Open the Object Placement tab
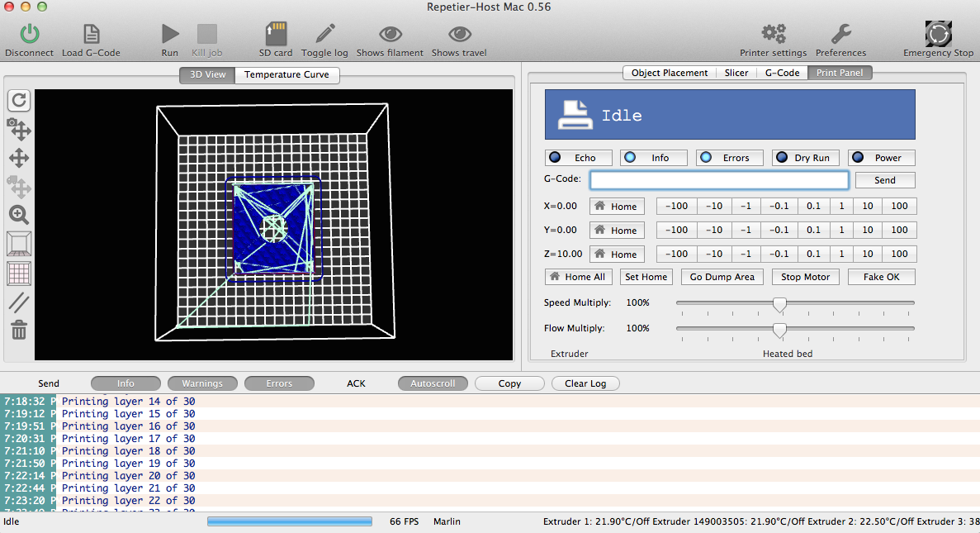Image resolution: width=980 pixels, height=533 pixels. pyautogui.click(x=670, y=73)
